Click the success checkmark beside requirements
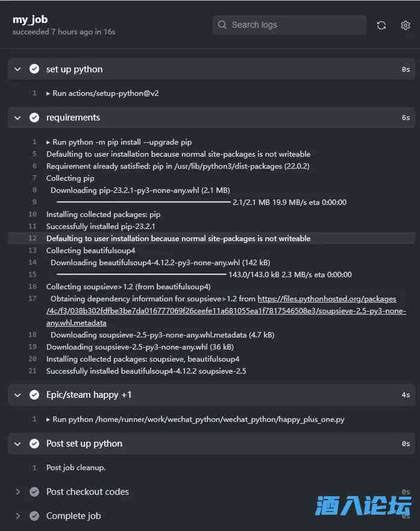The image size is (420, 531). point(34,118)
